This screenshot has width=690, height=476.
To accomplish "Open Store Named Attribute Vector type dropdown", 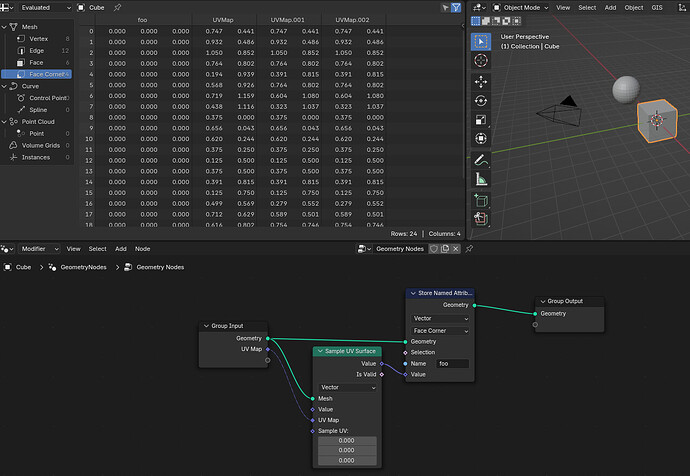I will [x=440, y=319].
